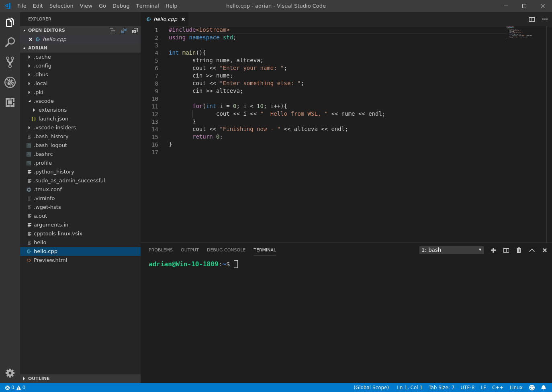The width and height of the screenshot is (552, 392).
Task: Open the Debug menu
Action: 121,6
